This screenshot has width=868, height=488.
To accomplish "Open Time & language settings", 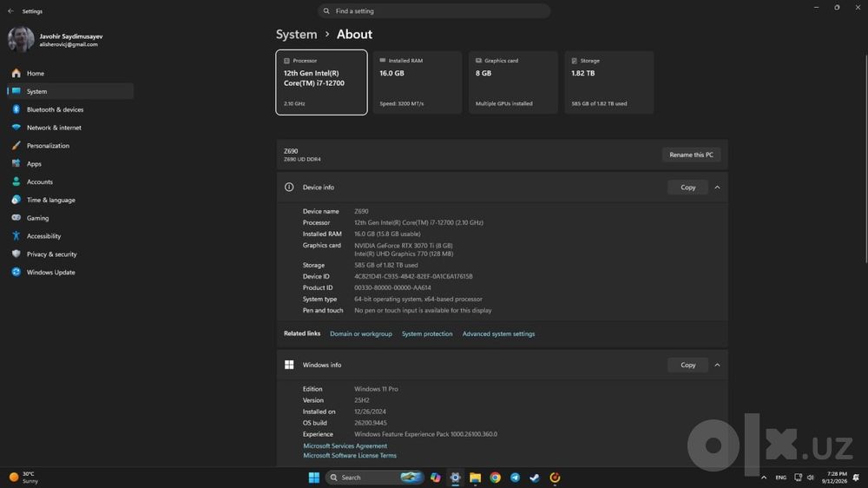I will coord(70,200).
